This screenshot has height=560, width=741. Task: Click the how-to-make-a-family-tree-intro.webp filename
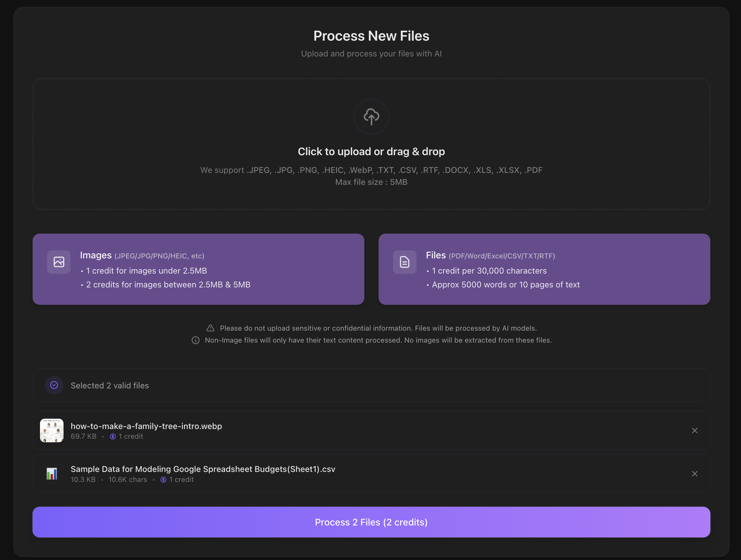click(x=146, y=426)
